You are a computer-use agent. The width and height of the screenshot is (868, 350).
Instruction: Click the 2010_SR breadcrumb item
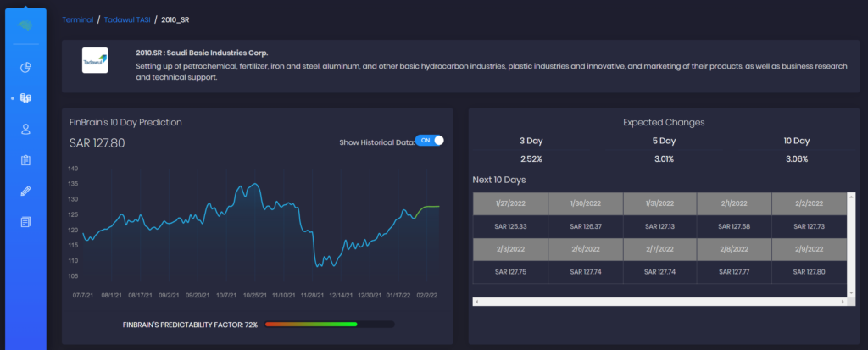(x=175, y=20)
